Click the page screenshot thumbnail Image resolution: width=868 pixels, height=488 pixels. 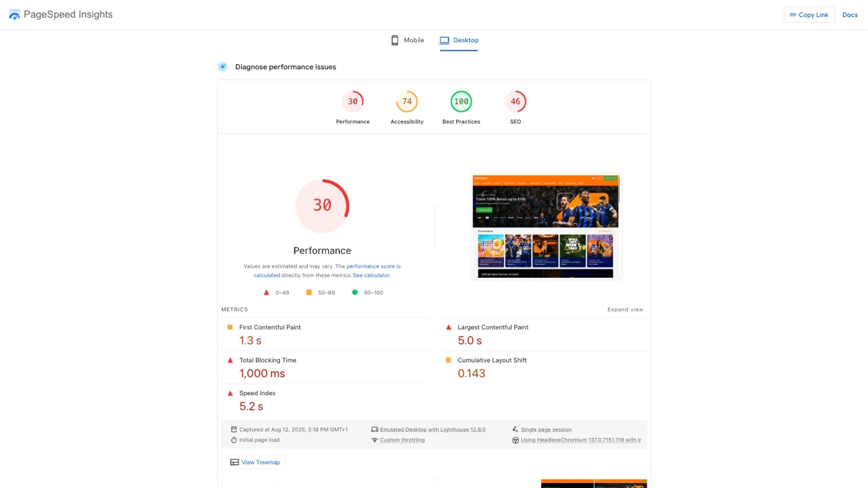click(x=546, y=226)
